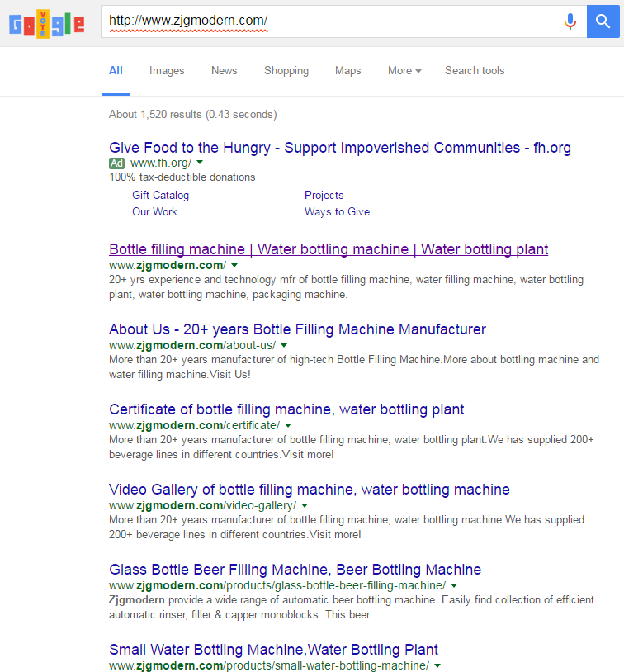The image size is (624, 672).
Task: Open Small Water Bottling Machine result
Action: [x=273, y=651]
